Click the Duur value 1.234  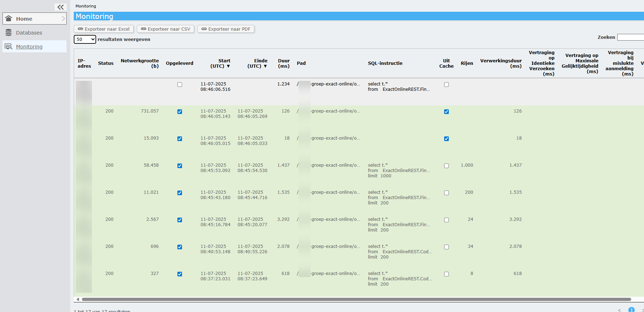[284, 84]
